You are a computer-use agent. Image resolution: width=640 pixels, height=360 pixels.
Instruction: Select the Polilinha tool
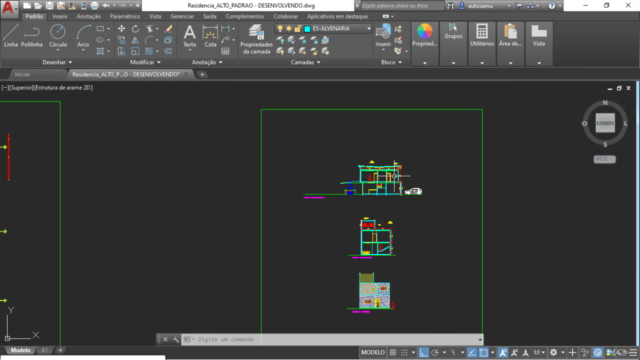click(x=32, y=36)
